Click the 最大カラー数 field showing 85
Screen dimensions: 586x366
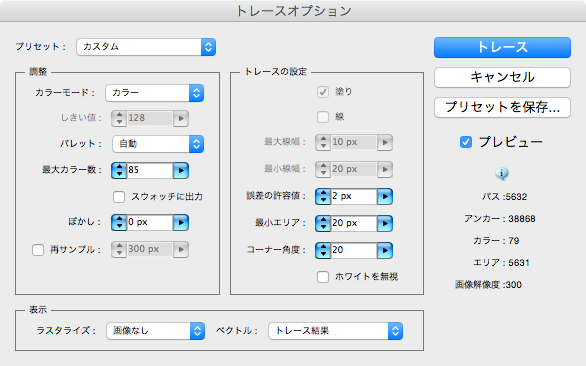click(150, 170)
